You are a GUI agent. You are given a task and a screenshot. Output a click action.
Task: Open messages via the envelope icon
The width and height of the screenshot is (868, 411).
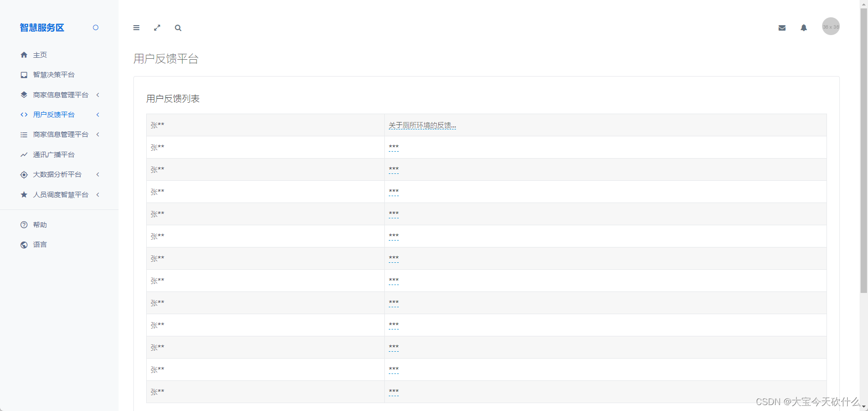(x=782, y=28)
